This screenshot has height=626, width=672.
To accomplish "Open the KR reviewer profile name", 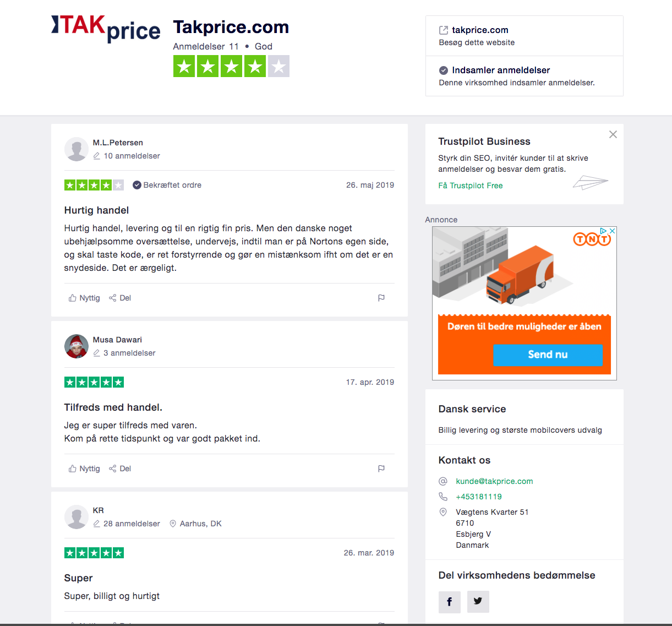I will (98, 510).
